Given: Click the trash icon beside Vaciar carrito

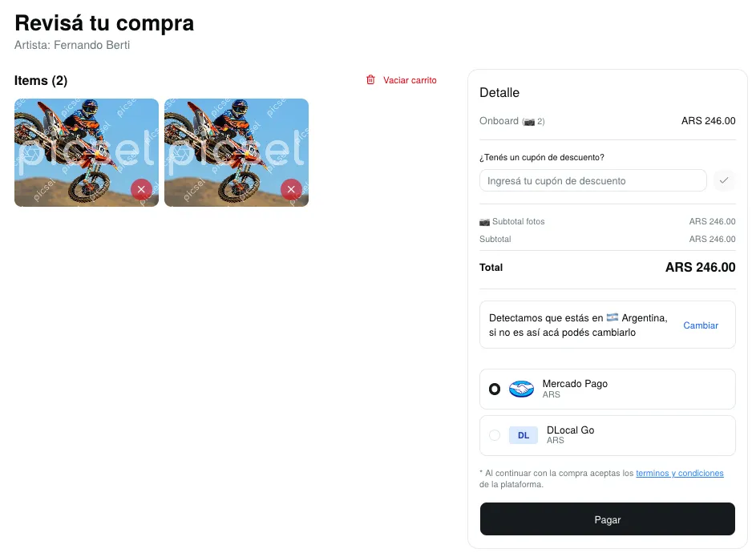Looking at the screenshot, I should (370, 80).
